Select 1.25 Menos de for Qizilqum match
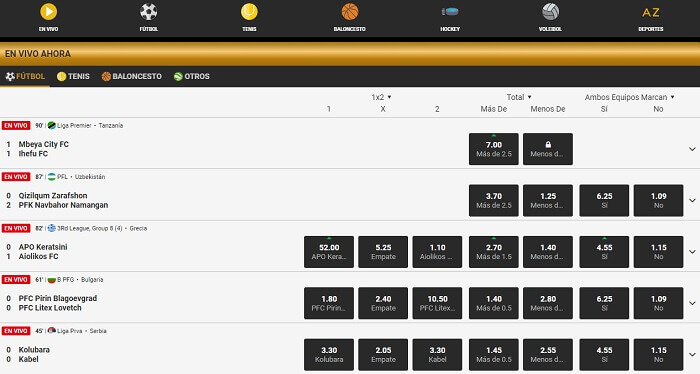This screenshot has height=374, width=700. pos(548,200)
